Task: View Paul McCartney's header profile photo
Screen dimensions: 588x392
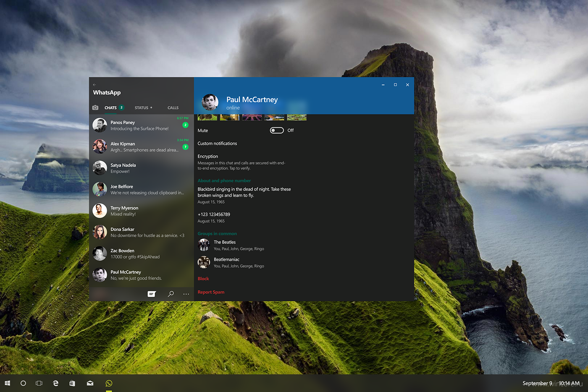Action: pos(210,102)
